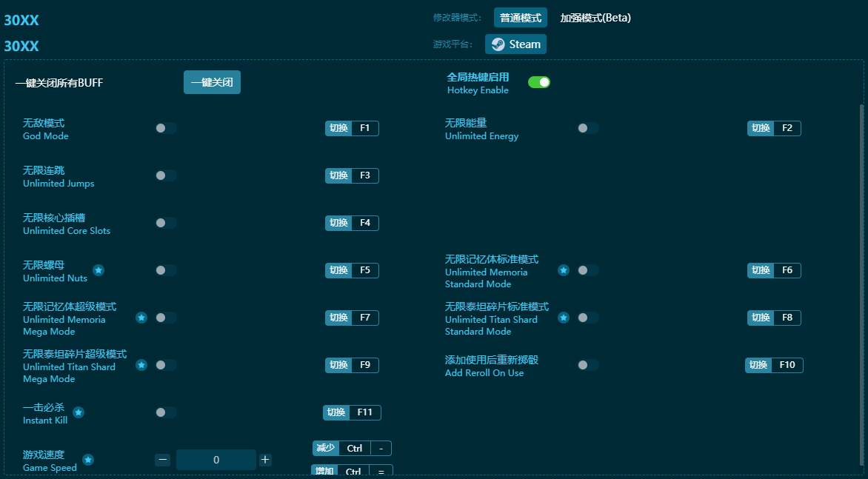
Task: Turn on Unlimited Energy
Action: coord(588,127)
